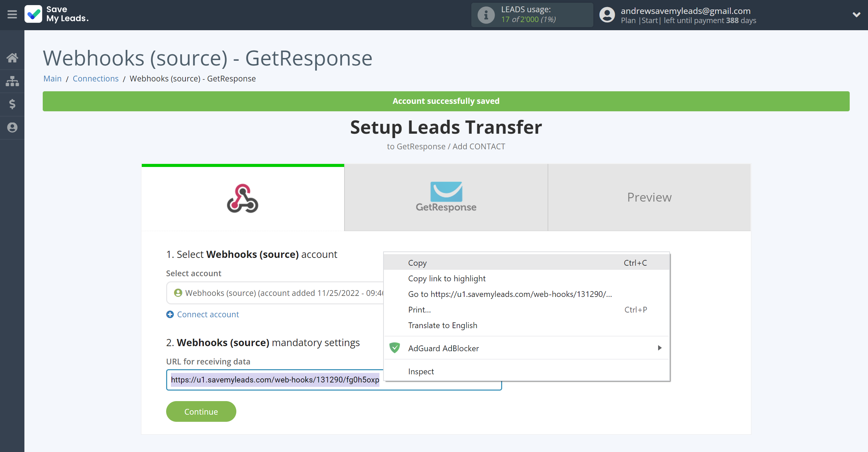Open the Select account dropdown
This screenshot has height=452, width=868.
(275, 293)
